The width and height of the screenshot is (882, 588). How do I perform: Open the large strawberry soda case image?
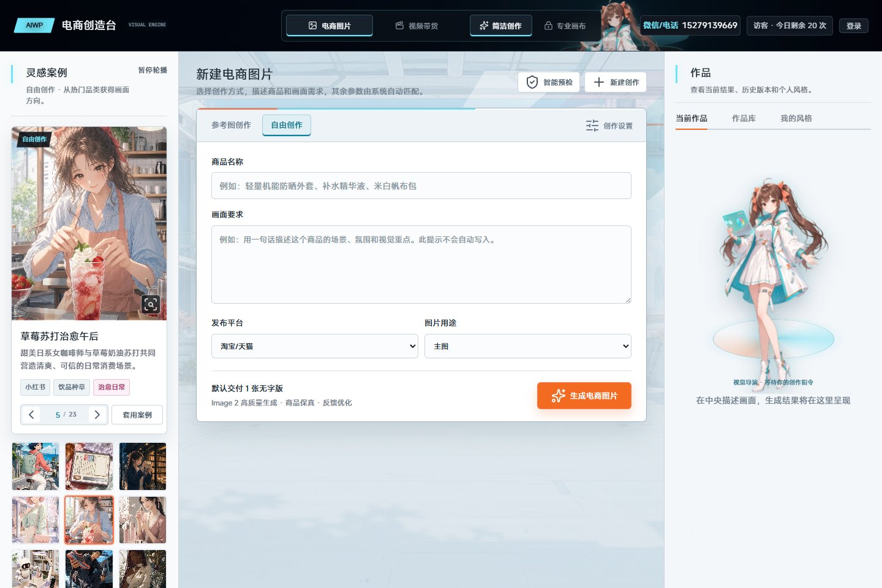pos(89,224)
